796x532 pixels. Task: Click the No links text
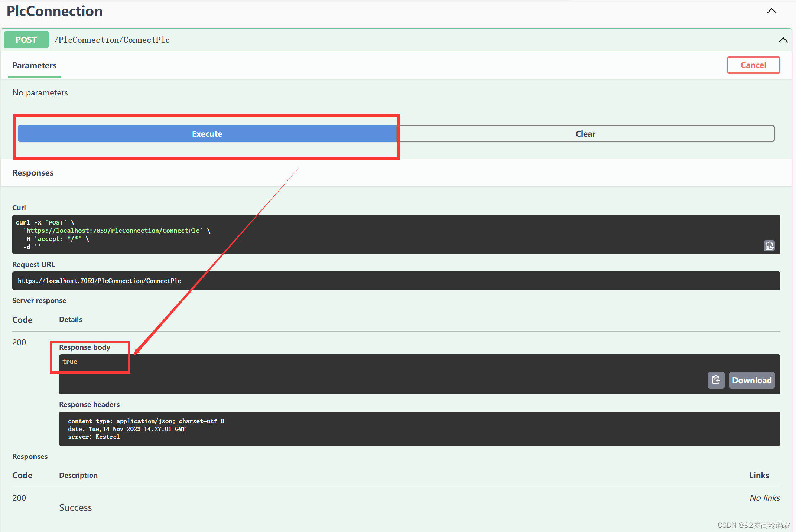point(764,498)
